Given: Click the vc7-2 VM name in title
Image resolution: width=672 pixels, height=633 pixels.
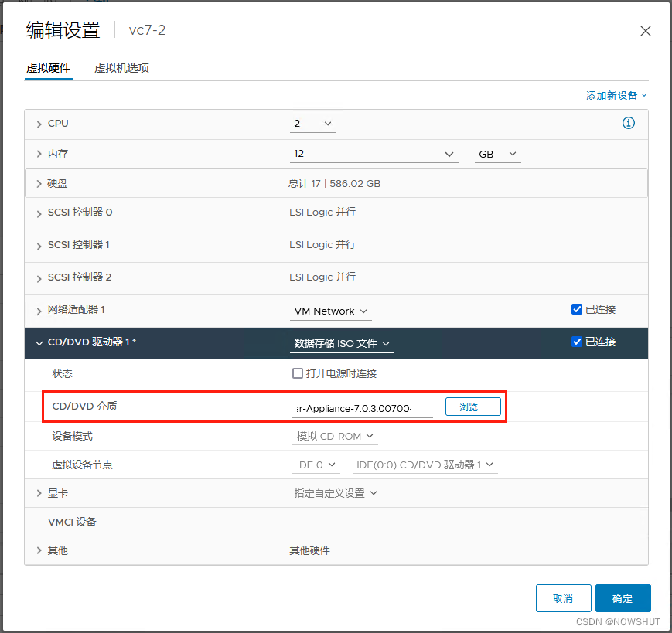Looking at the screenshot, I should pyautogui.click(x=147, y=30).
